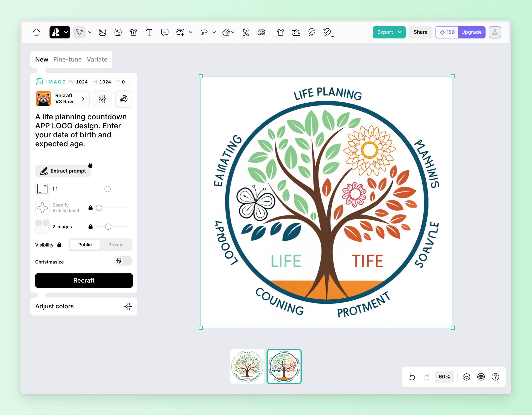Select the Text tool

click(149, 32)
